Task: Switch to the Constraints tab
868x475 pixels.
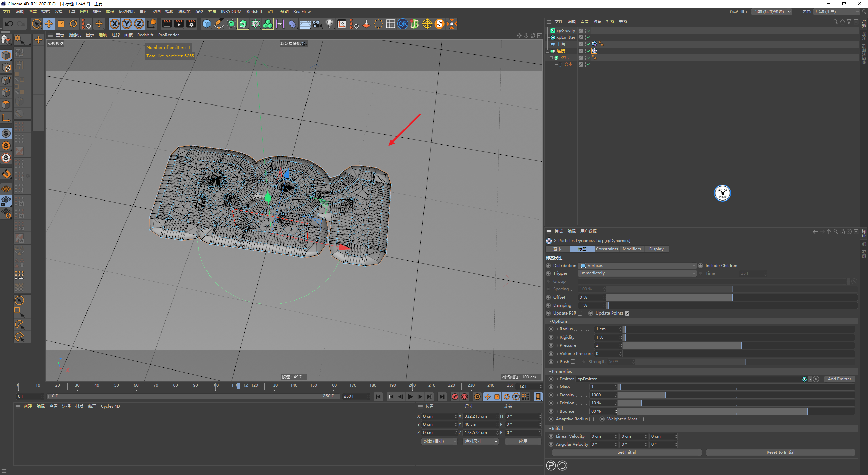Action: pos(607,249)
